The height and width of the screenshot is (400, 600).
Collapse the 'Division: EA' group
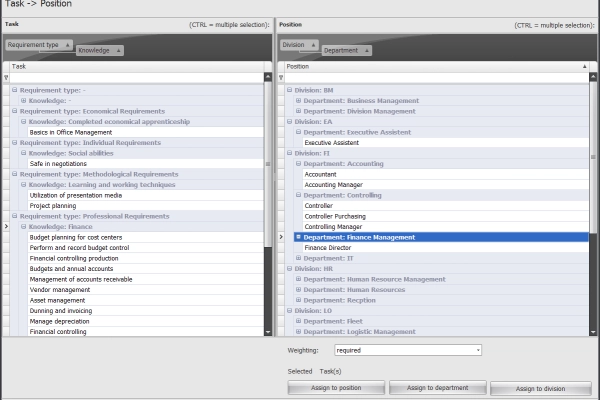pyautogui.click(x=289, y=121)
